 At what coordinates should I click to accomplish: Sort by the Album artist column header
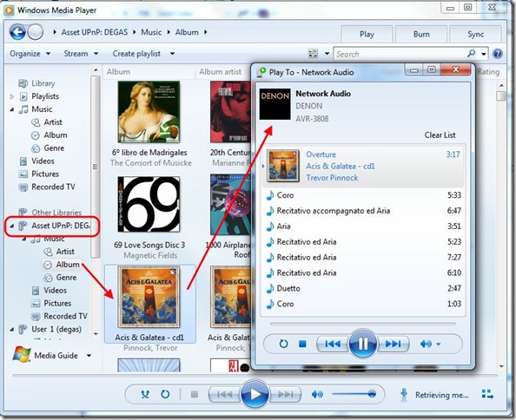[x=220, y=71]
